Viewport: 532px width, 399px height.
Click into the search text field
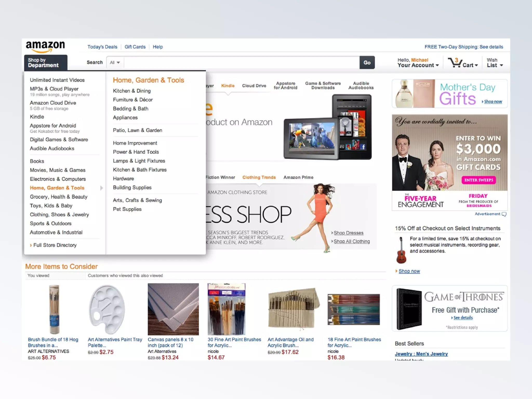coord(242,63)
